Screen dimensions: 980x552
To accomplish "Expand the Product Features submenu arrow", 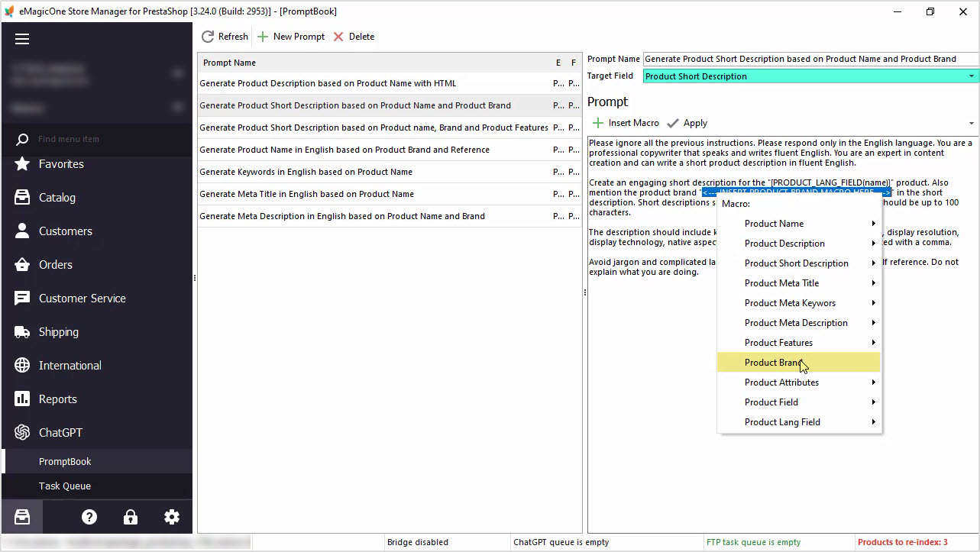I will [x=873, y=343].
